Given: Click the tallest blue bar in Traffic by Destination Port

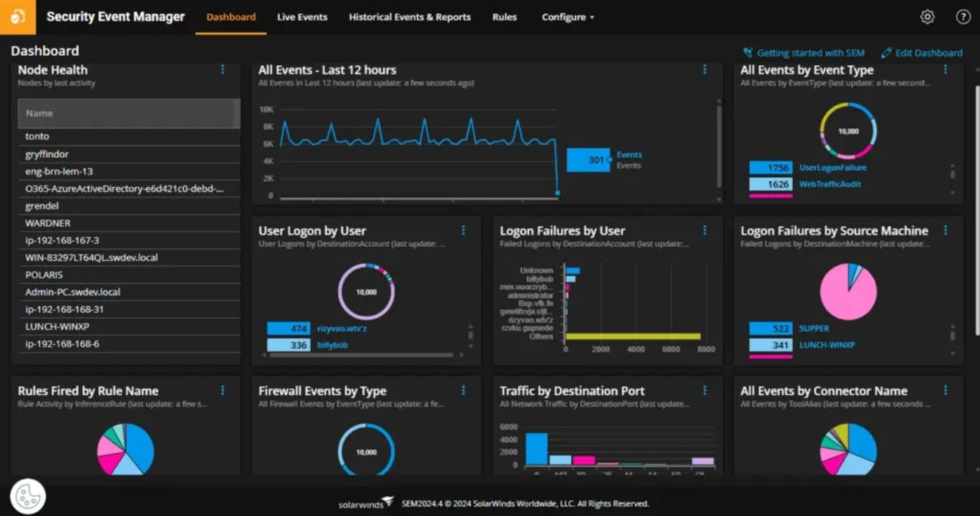Looking at the screenshot, I should click(x=537, y=449).
